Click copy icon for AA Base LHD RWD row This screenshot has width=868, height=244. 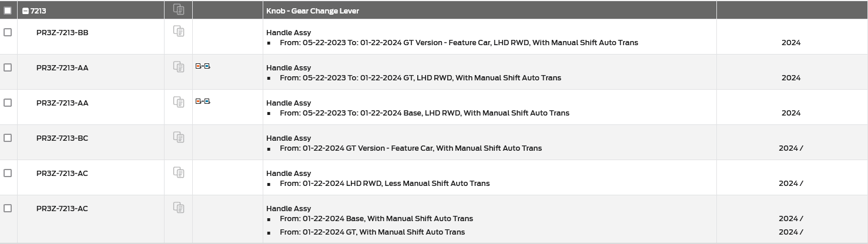click(x=179, y=102)
